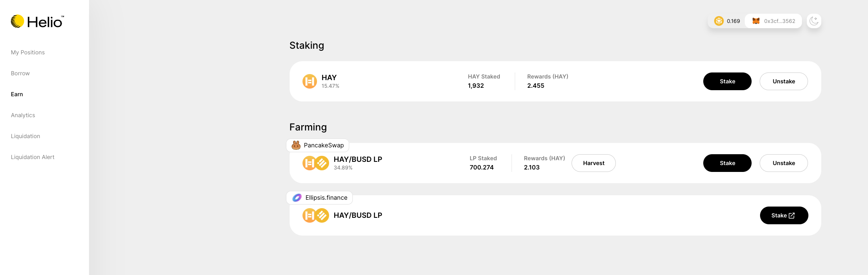Click the Helio sun logo icon
This screenshot has height=275, width=868.
(x=17, y=21)
